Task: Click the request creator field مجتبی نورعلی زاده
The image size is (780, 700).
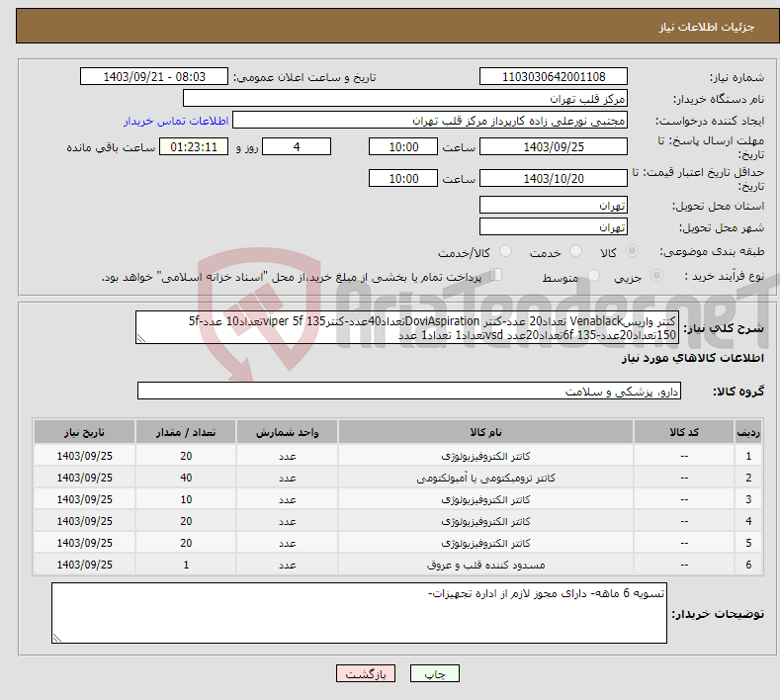Action: (x=430, y=121)
